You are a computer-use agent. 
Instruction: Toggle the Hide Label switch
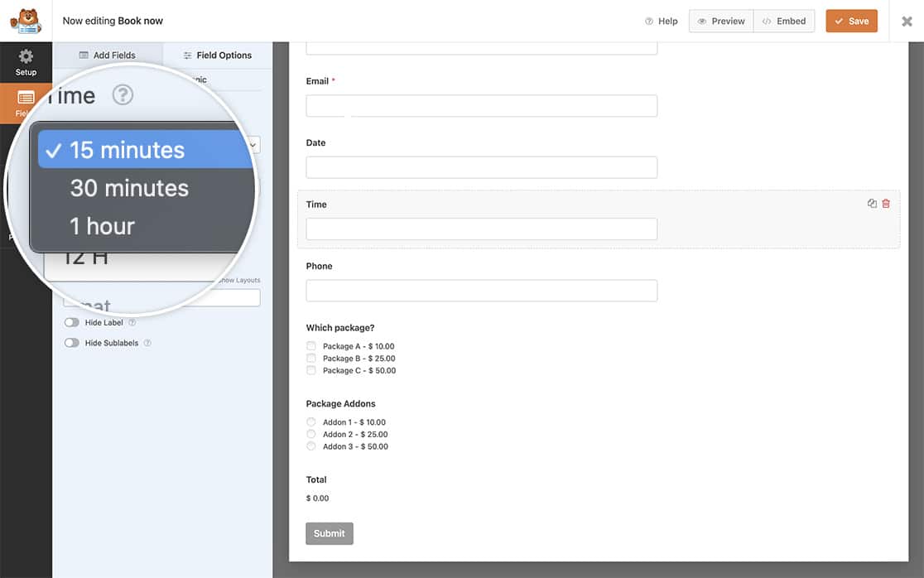pos(70,322)
